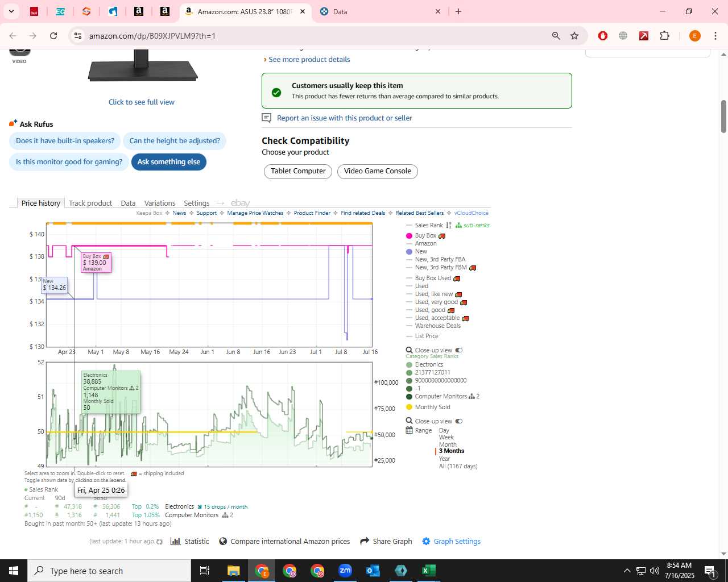Set graph range to Month

(448, 444)
